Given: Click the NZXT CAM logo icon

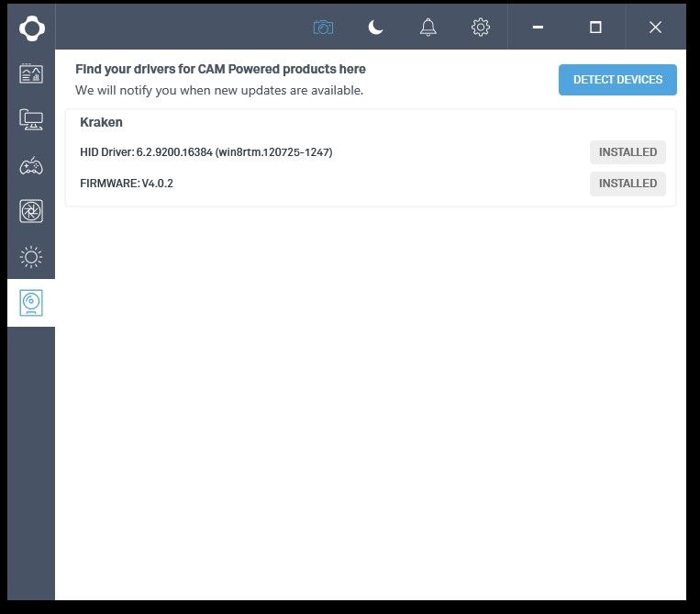Looking at the screenshot, I should 32,28.
